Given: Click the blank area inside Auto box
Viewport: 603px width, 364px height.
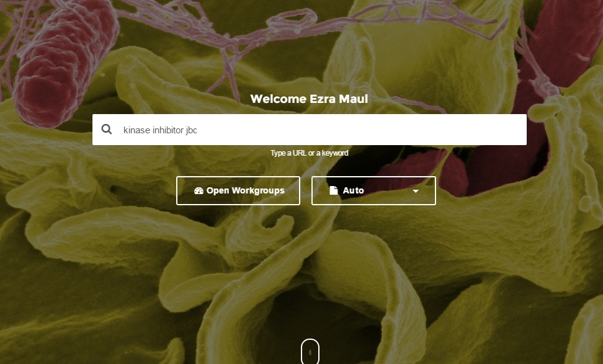Looking at the screenshot, I should (x=388, y=190).
